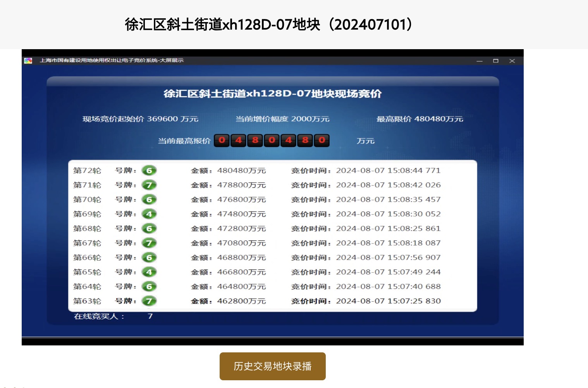
Task: Minimize the 大屏展示 bidding window
Action: click(480, 61)
